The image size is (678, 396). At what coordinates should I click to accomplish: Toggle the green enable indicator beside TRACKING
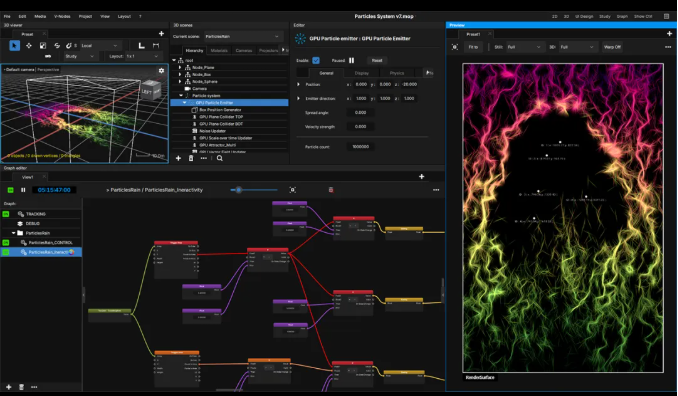point(6,214)
